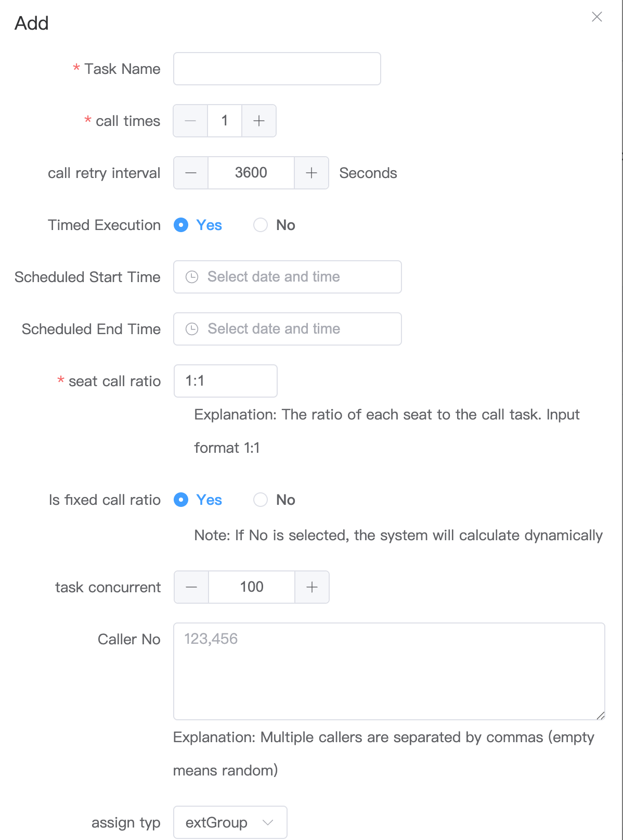This screenshot has width=623, height=840.
Task: Decrease call retry interval
Action: (191, 173)
